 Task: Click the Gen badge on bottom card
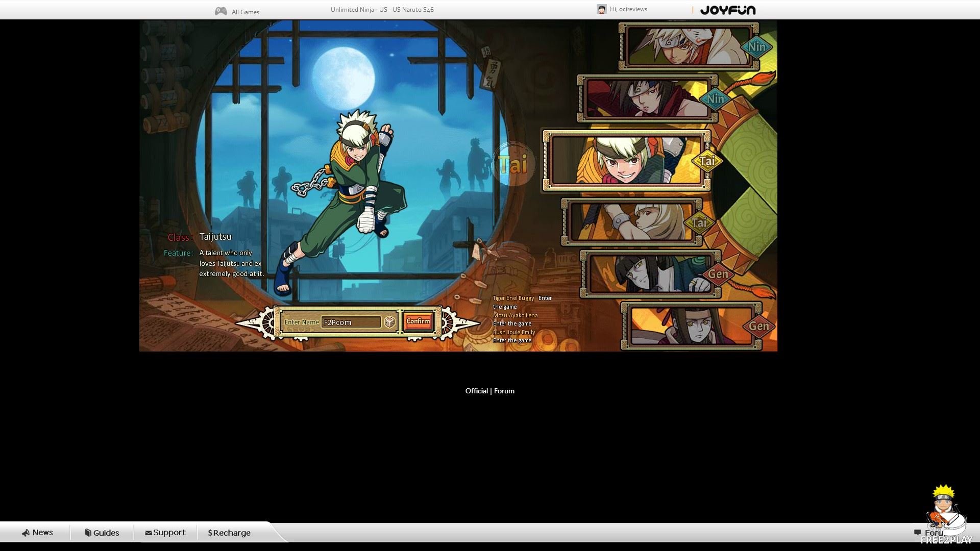click(x=758, y=327)
